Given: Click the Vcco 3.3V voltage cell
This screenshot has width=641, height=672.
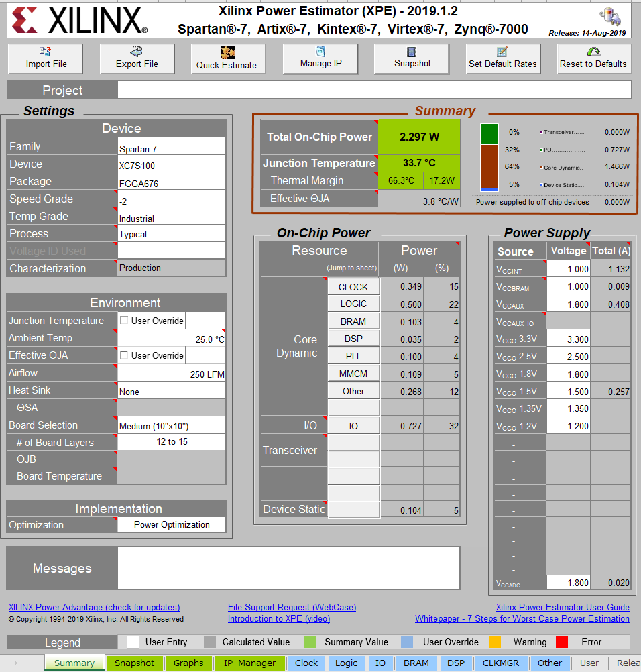Looking at the screenshot, I should click(568, 339).
